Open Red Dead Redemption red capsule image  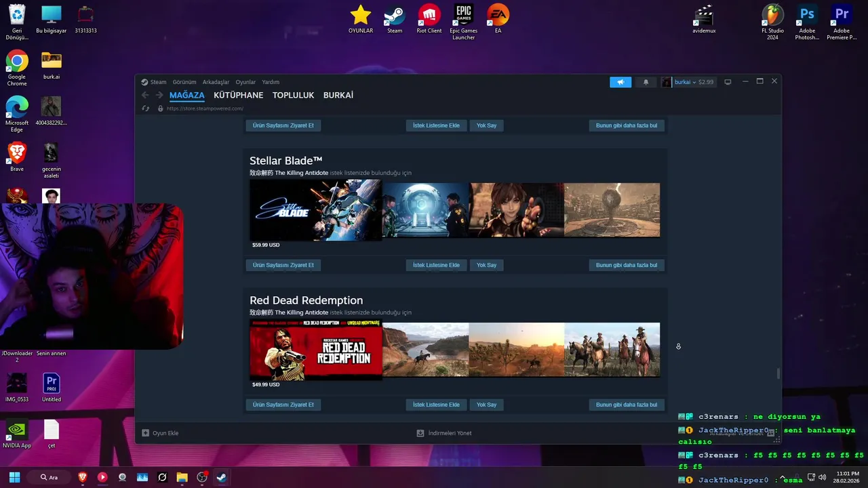[315, 351]
